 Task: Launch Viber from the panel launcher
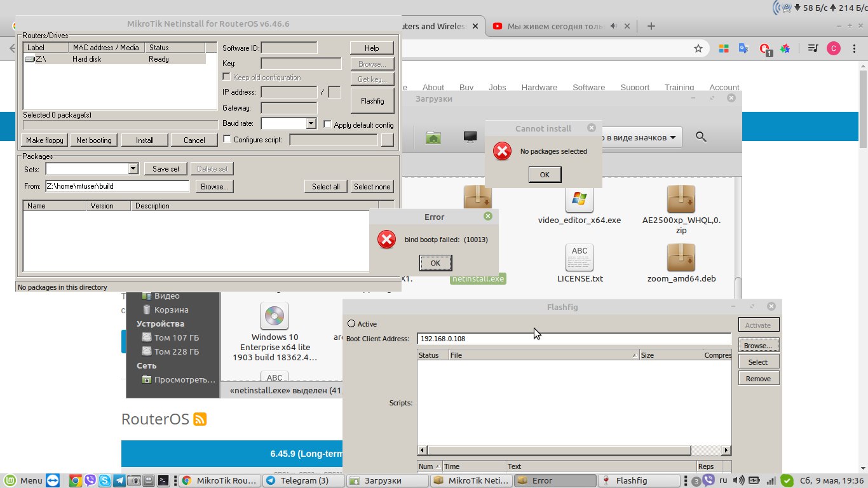[x=90, y=480]
